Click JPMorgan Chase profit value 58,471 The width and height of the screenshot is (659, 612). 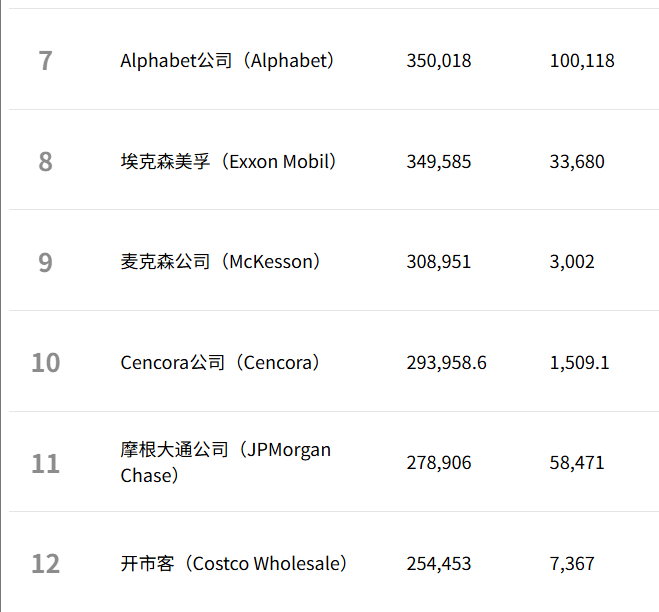tap(577, 463)
